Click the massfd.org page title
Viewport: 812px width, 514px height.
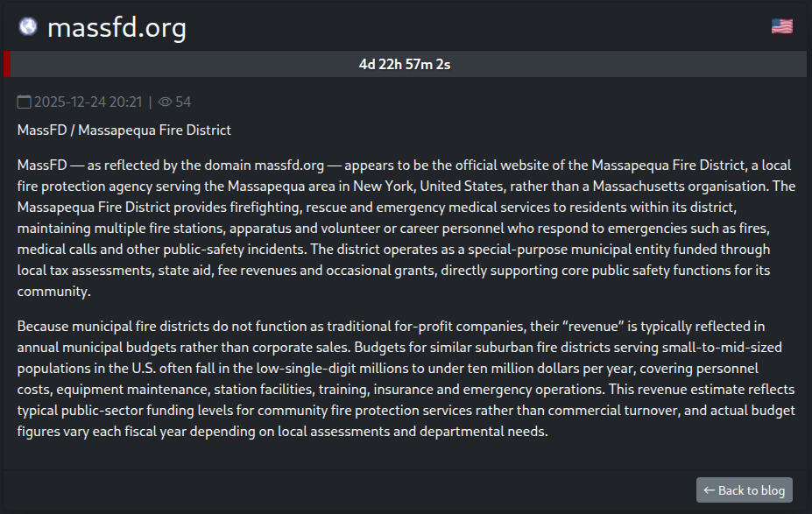pos(117,28)
